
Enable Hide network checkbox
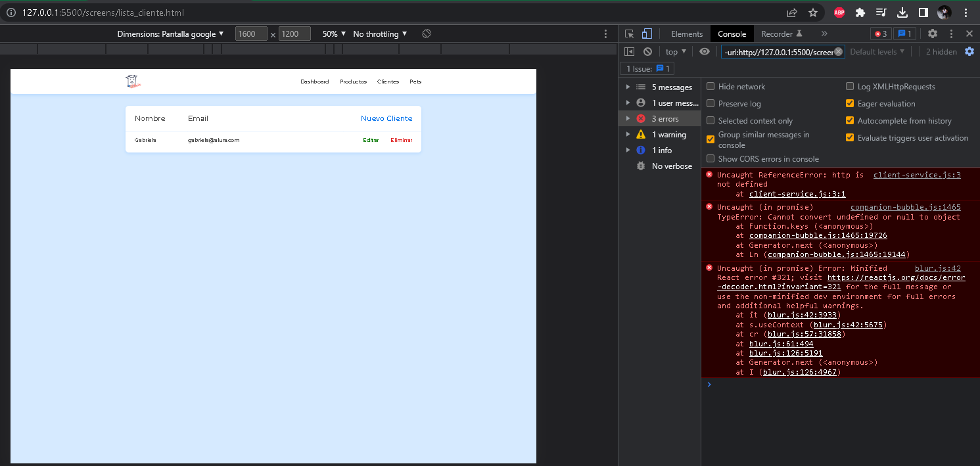[711, 86]
